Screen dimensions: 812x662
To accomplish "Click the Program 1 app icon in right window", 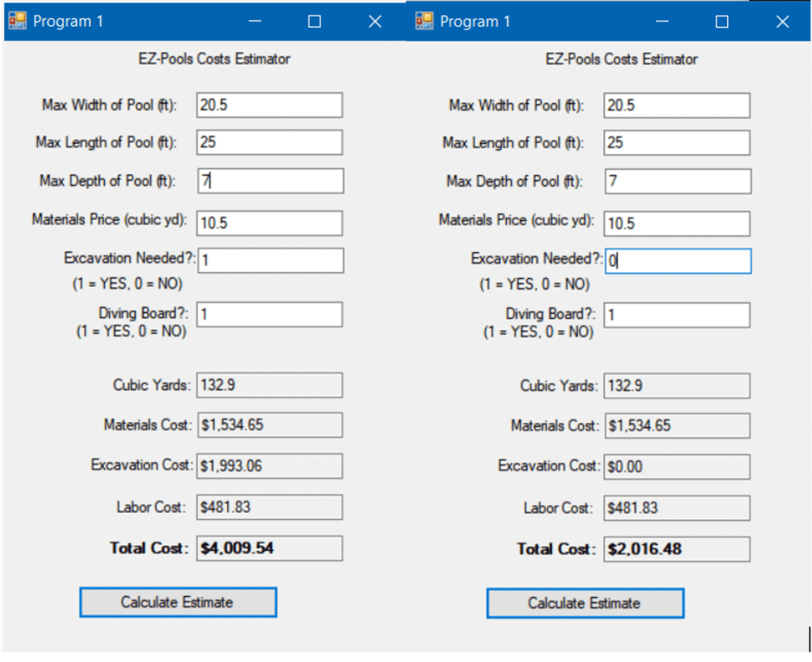I will [425, 21].
